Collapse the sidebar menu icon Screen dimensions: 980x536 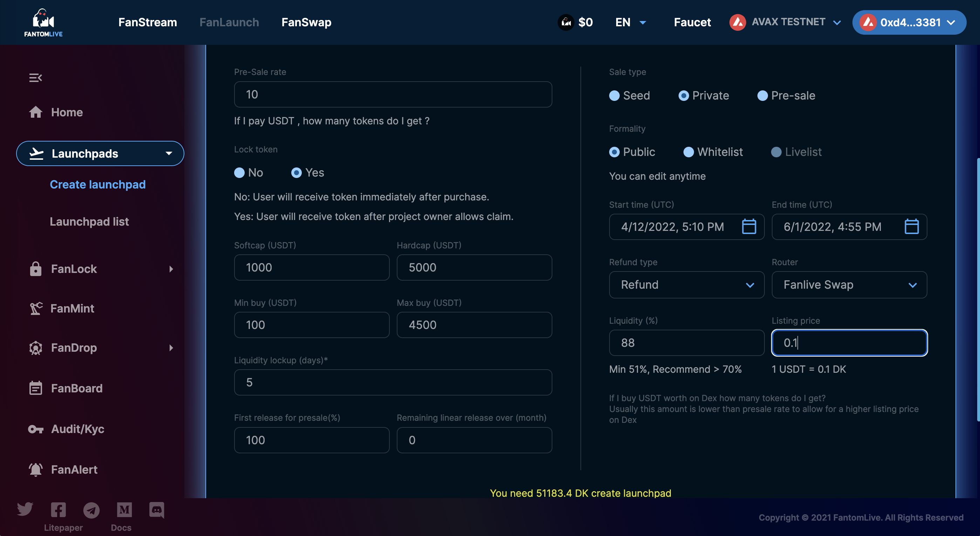(35, 77)
